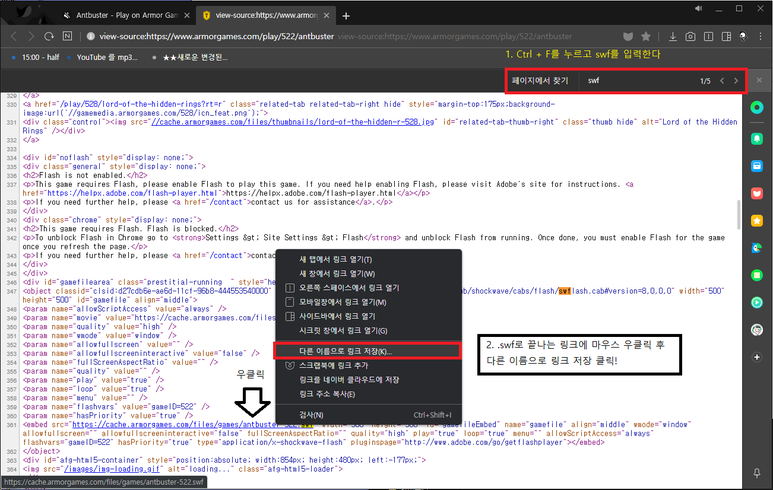The height and width of the screenshot is (490, 773).
Task: Select the view-source tab
Action: pyautogui.click(x=266, y=15)
